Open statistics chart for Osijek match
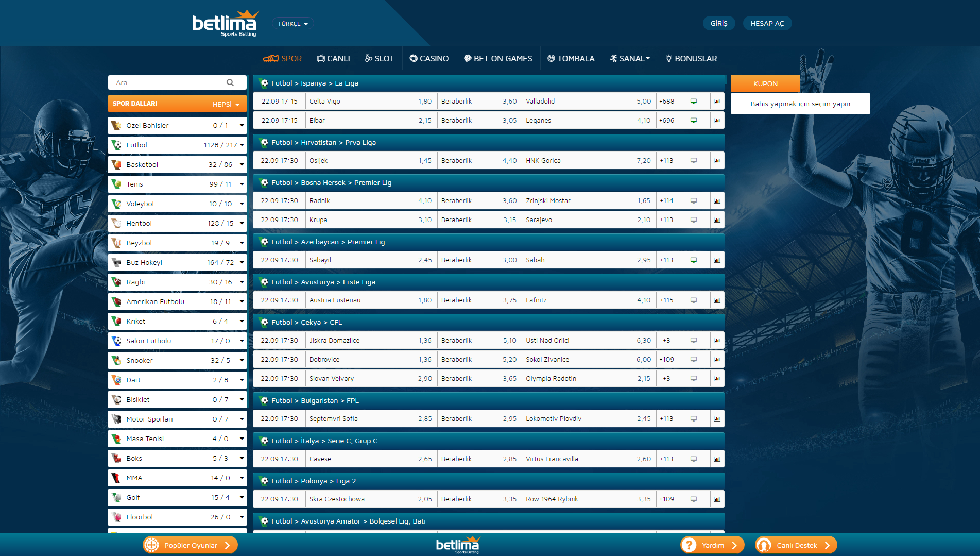Screen dimensions: 980x556 click(717, 161)
